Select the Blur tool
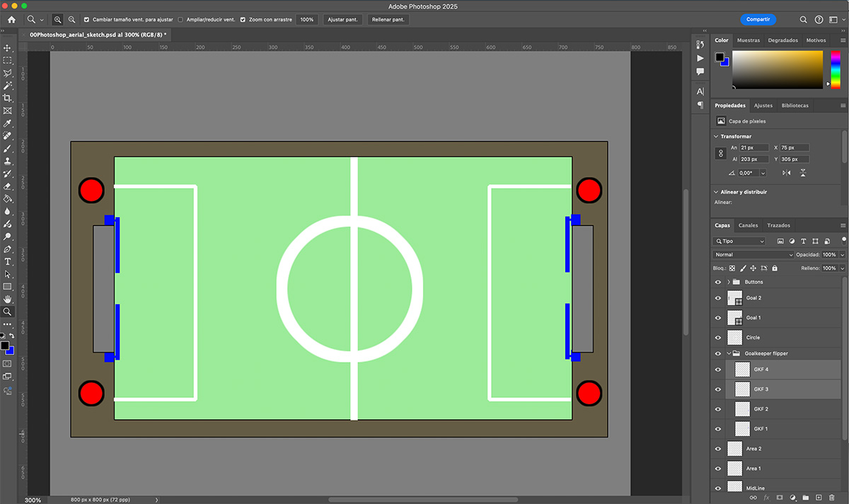The height and width of the screenshot is (504, 849). pos(8,211)
